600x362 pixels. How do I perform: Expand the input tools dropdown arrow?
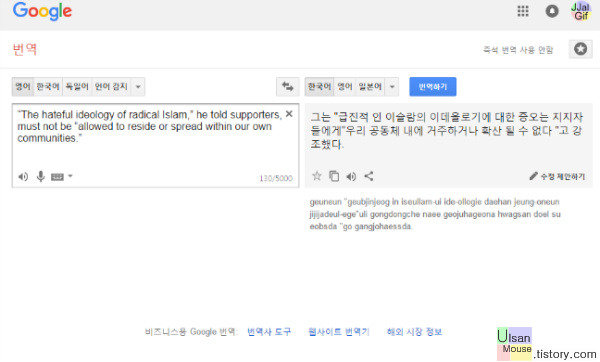click(70, 176)
